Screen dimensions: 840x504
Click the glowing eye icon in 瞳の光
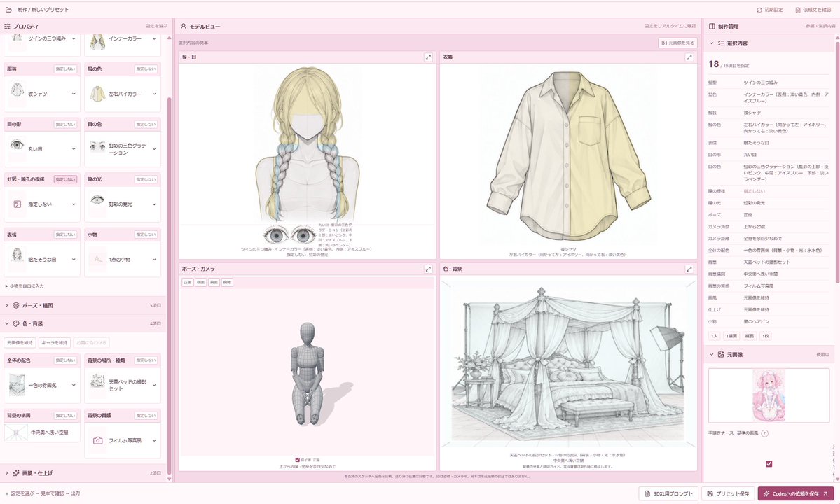(97, 199)
